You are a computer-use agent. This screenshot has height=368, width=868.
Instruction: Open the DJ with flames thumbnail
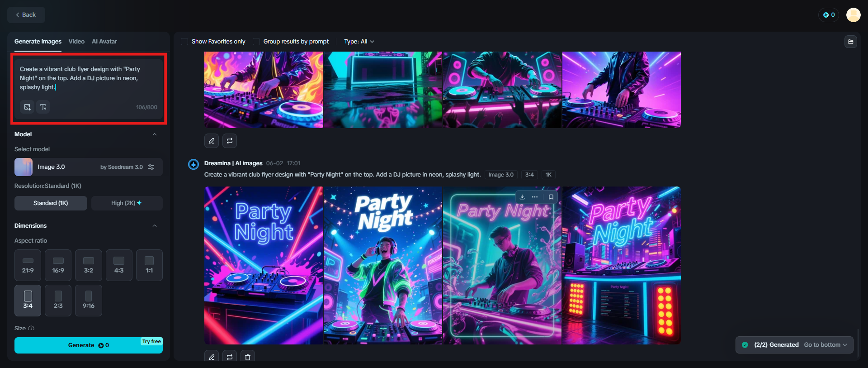pyautogui.click(x=264, y=90)
